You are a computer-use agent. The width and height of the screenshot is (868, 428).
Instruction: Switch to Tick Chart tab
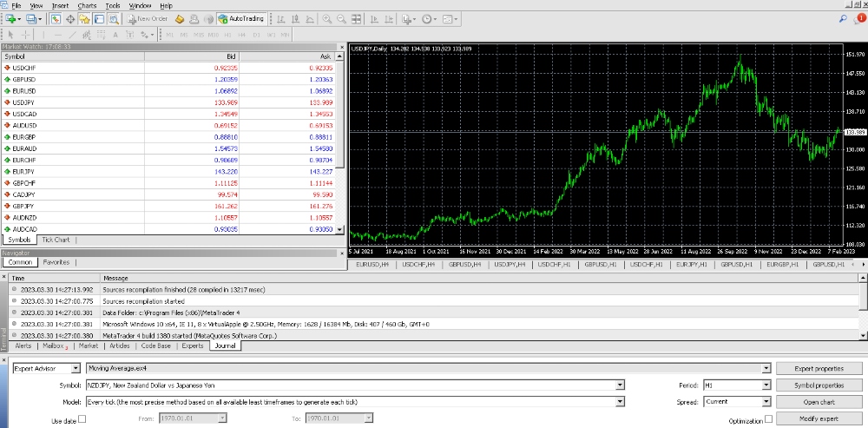(56, 240)
